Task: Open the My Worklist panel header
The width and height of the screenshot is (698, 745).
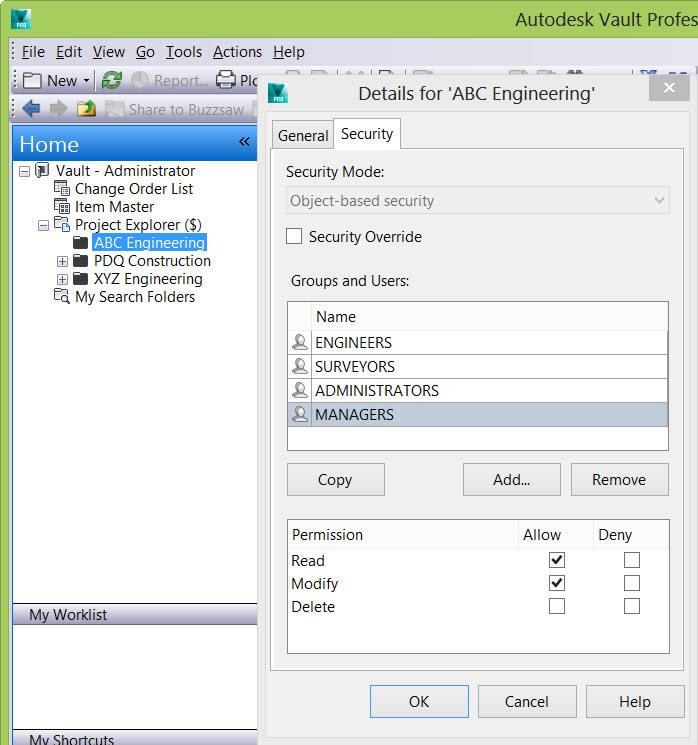Action: [x=135, y=614]
